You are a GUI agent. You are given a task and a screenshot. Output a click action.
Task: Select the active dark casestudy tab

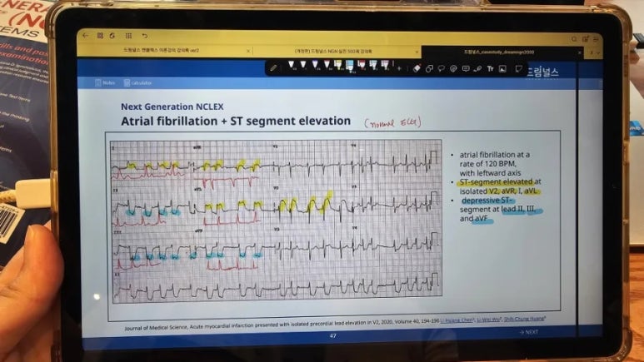click(x=498, y=52)
